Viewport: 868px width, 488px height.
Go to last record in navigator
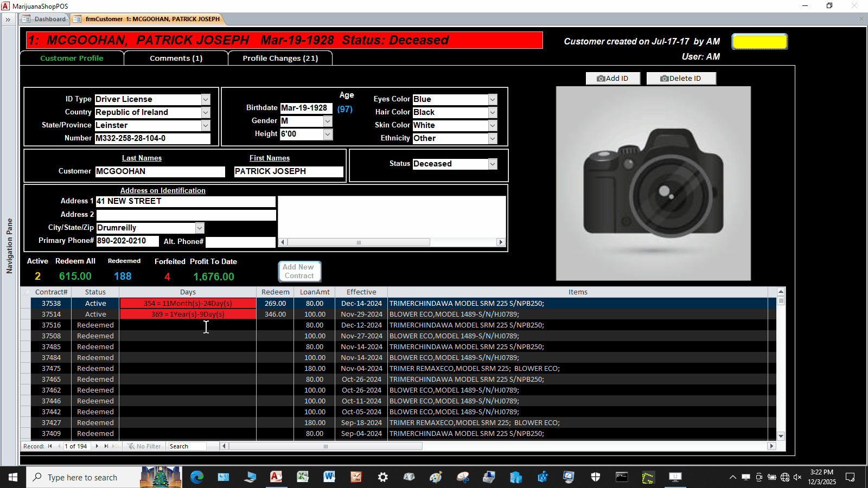click(106, 446)
